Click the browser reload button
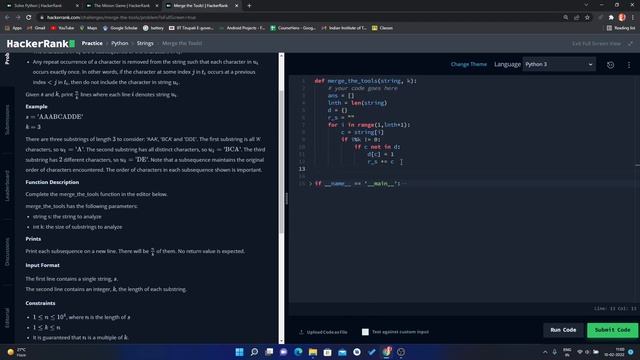 (x=29, y=17)
